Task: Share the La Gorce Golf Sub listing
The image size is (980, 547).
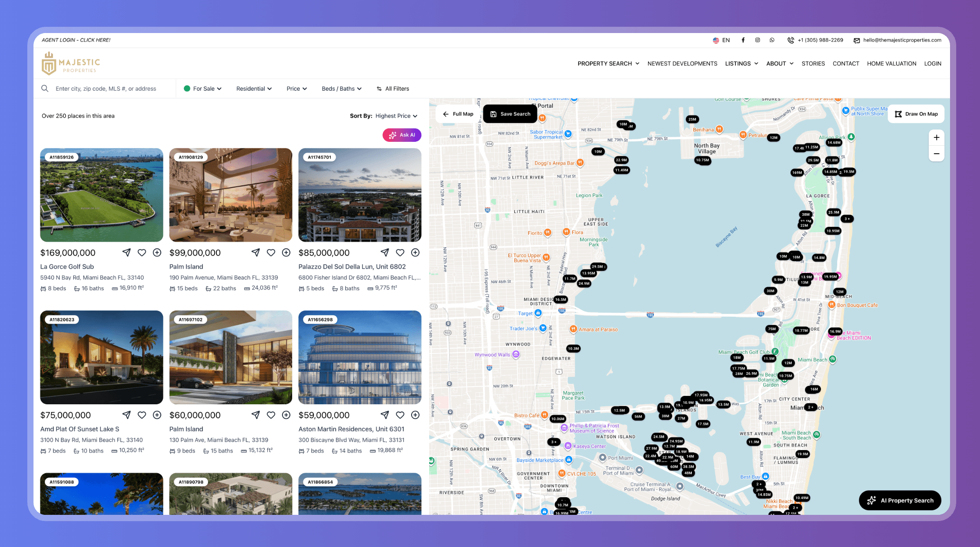Action: [126, 252]
